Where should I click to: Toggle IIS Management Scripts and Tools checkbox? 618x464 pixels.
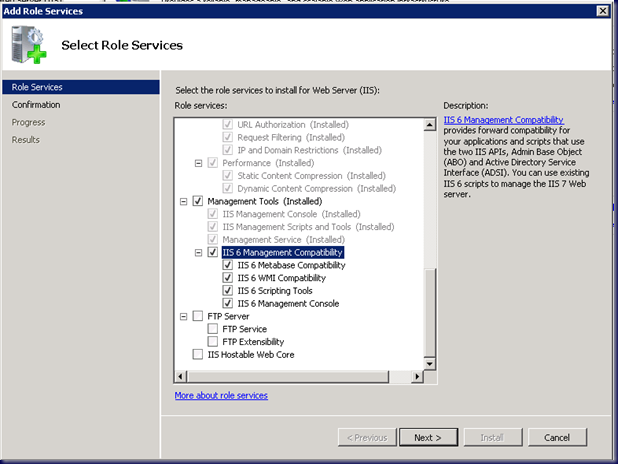[x=212, y=227]
